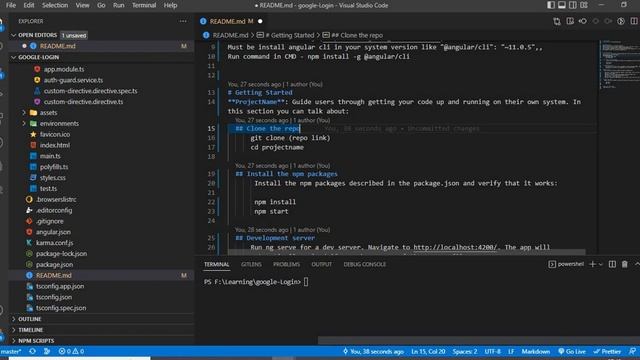640x360 pixels.
Task: Switch to the Terminal panel tab
Action: point(216,264)
